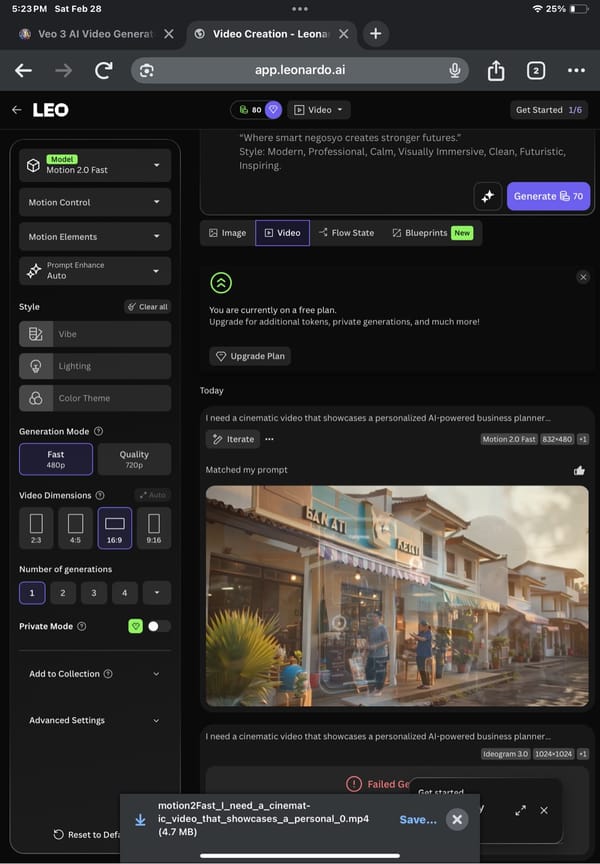This screenshot has height=864, width=600.
Task: Open the Model Motion 2.0 Fast dropdown
Action: [95, 165]
